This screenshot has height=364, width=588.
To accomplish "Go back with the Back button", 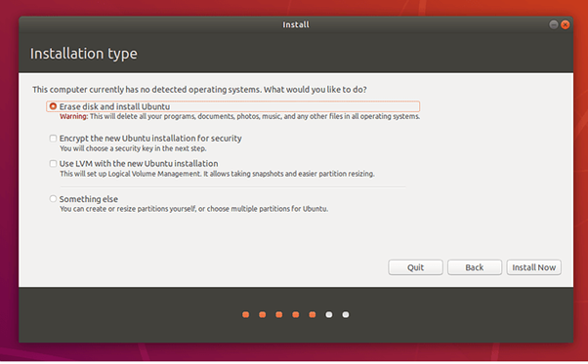I will [475, 267].
